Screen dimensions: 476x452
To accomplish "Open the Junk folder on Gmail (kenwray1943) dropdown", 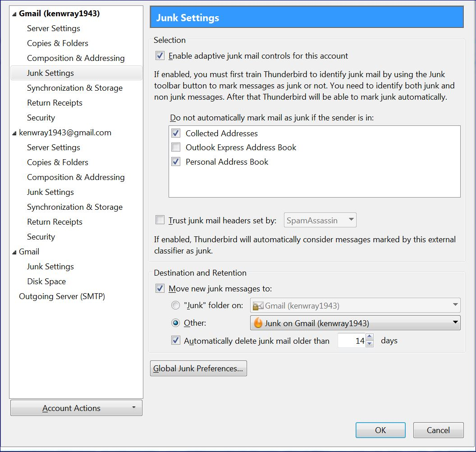I will click(355, 305).
